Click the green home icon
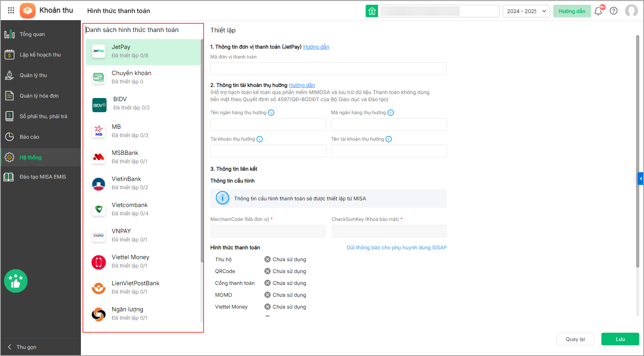Image resolution: width=644 pixels, height=356 pixels. [372, 11]
